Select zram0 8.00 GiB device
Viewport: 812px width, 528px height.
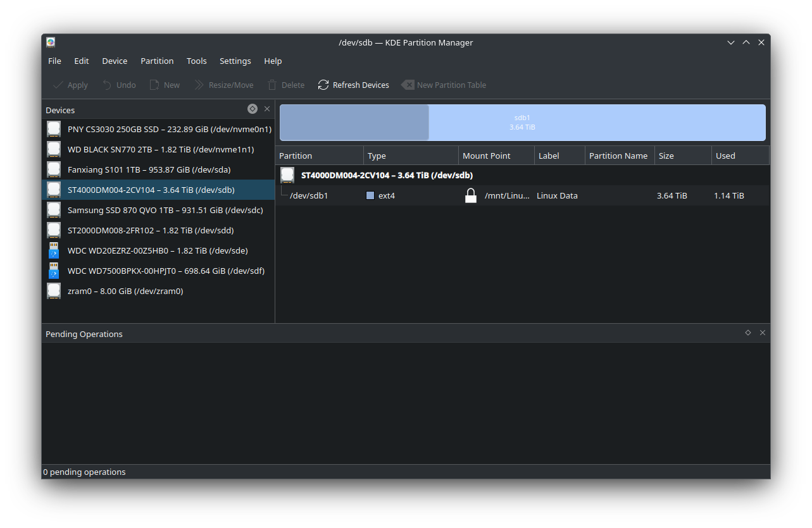(x=158, y=291)
